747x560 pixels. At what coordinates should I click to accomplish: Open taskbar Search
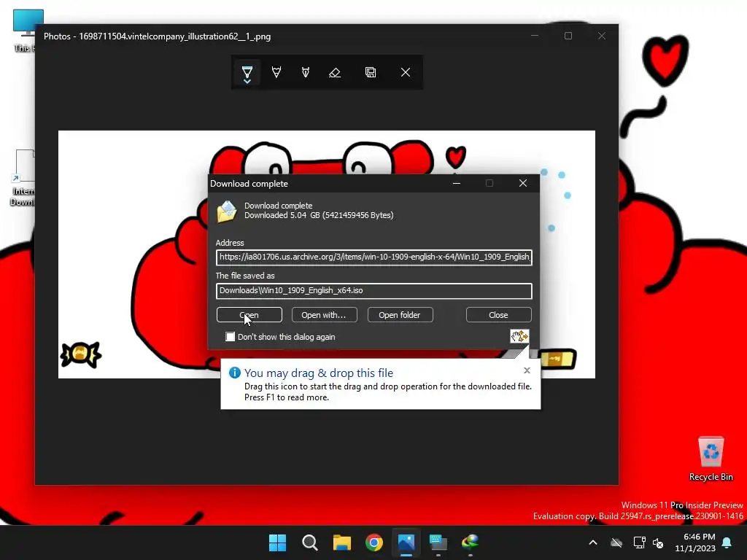[x=309, y=542]
